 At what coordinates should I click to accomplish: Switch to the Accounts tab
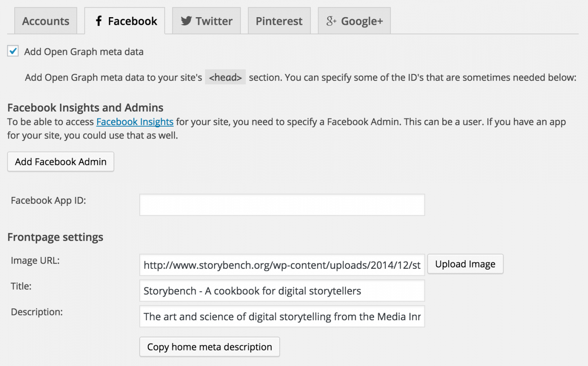point(45,21)
